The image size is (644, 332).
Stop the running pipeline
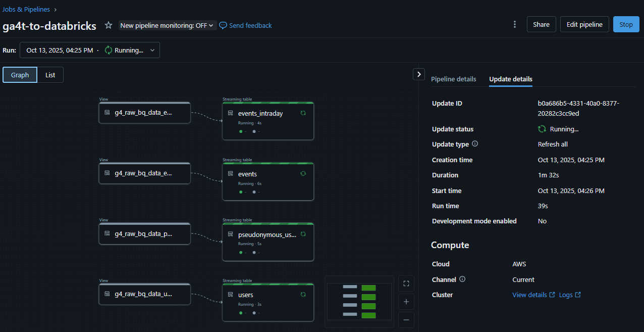[626, 24]
